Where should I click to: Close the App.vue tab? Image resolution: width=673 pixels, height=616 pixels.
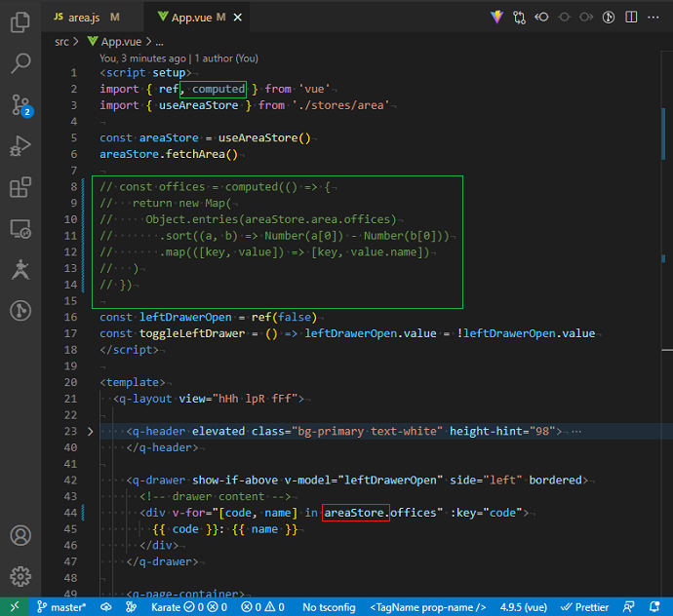237,18
